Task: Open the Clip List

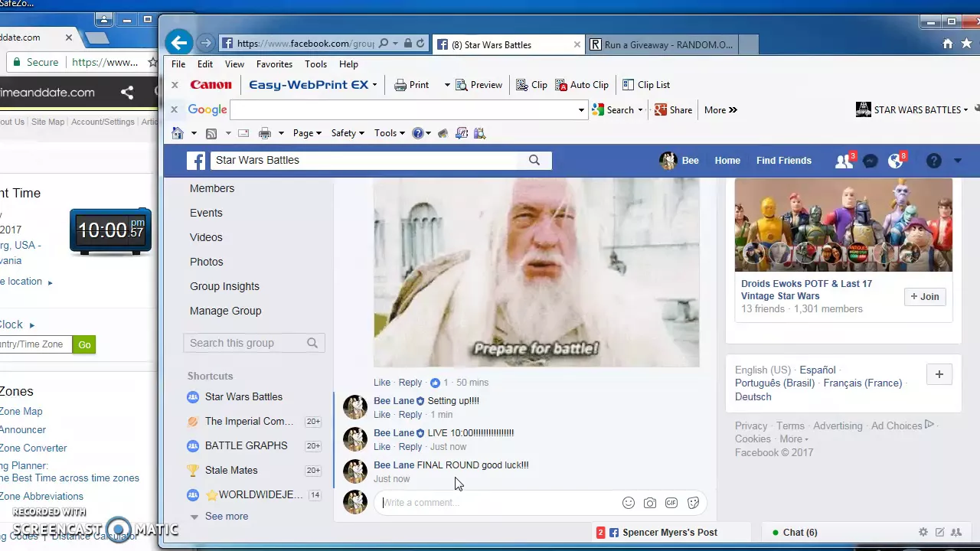Action: [646, 85]
